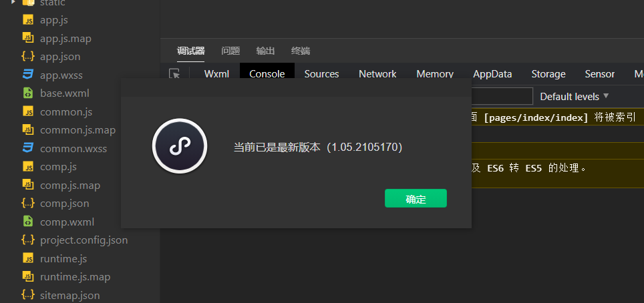
Task: Open the Sensor devtools tab
Action: click(x=600, y=74)
